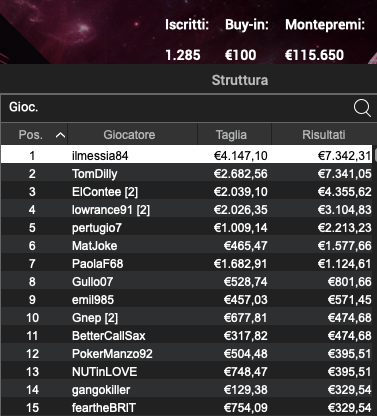Sort by the Risultati column header
377x416 pixels.
click(x=323, y=135)
